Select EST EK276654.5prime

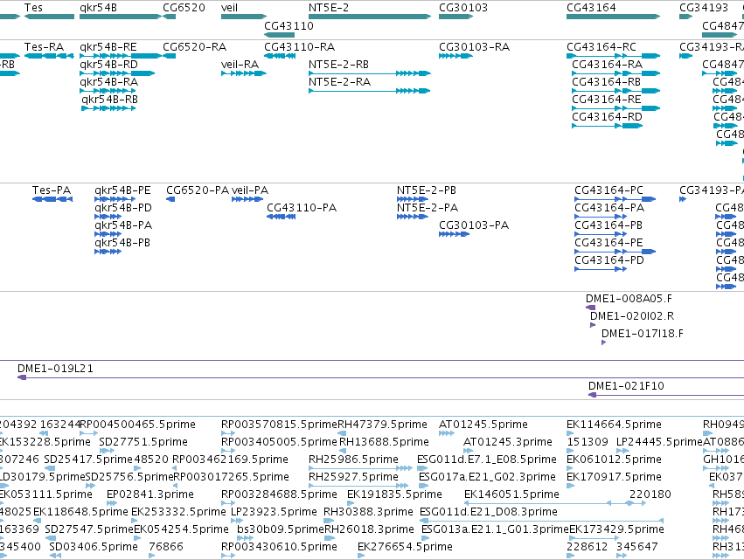point(361,557)
